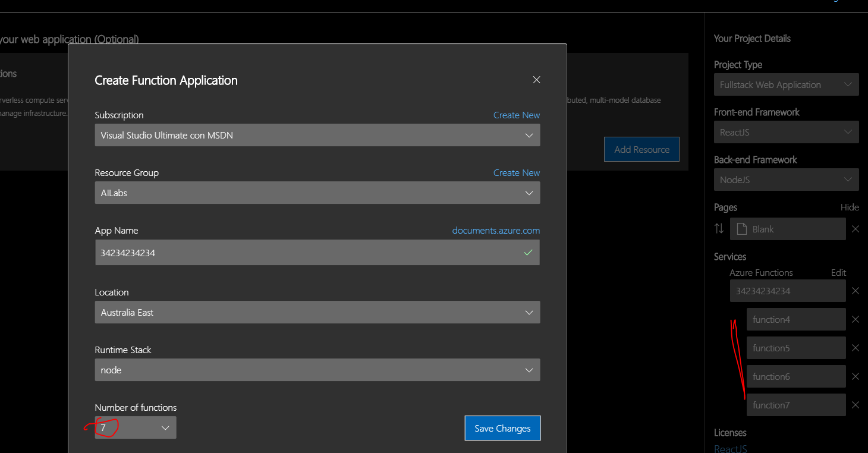Click Edit next to Azure Functions
The image size is (868, 453).
[838, 272]
